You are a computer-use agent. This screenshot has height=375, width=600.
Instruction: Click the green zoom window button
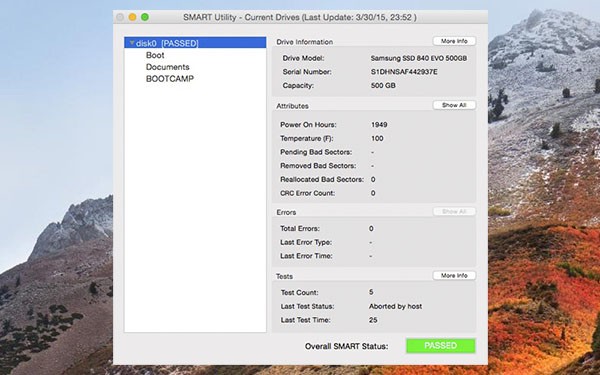[x=145, y=17]
